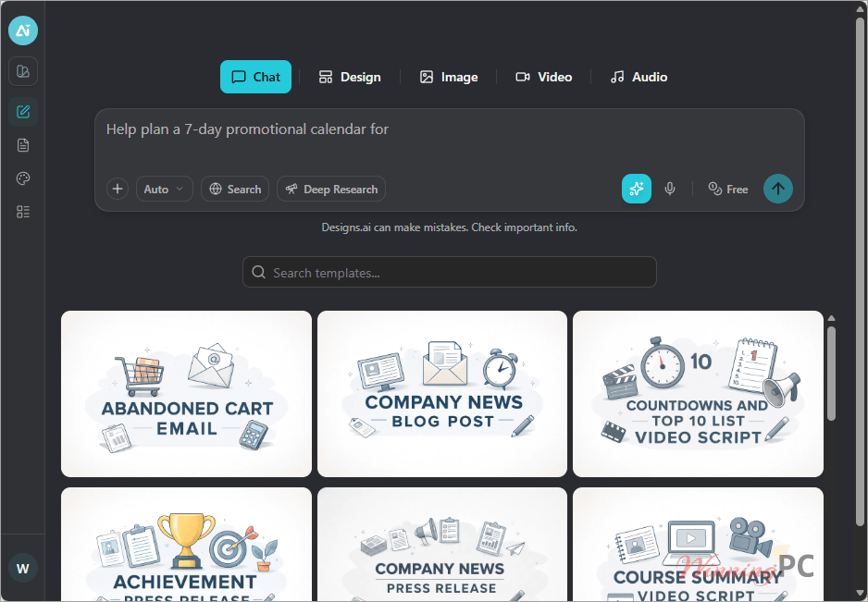The image size is (868, 602).
Task: Open the documents icon in sidebar
Action: pyautogui.click(x=23, y=145)
